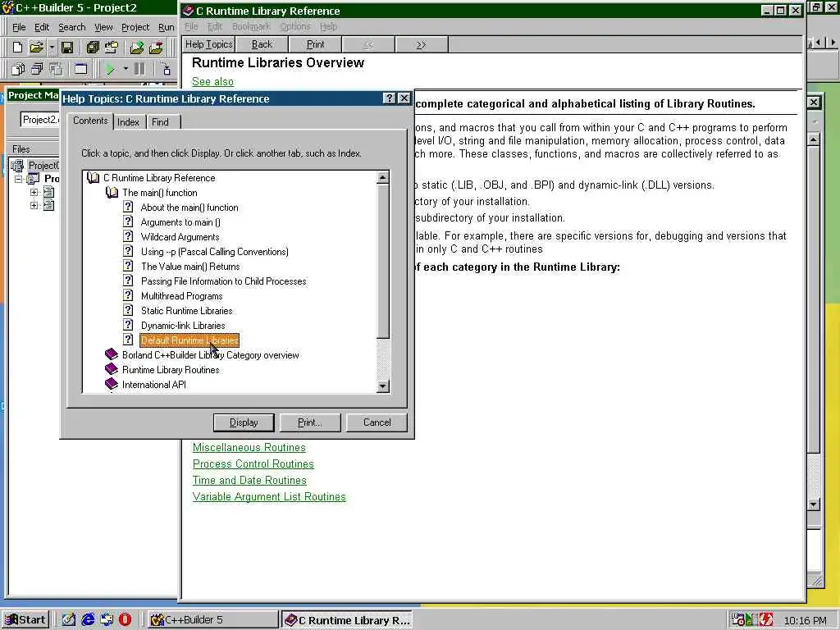Collapse the C Runtime Library Reference book
Screen dimensions: 840x630
[x=94, y=178]
